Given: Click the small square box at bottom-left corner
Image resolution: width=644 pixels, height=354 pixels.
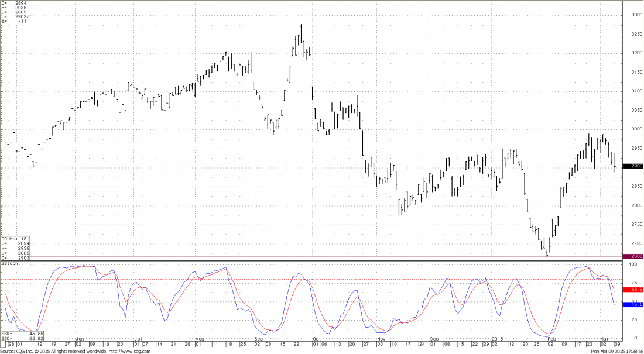Looking at the screenshot, I should 3,345.
